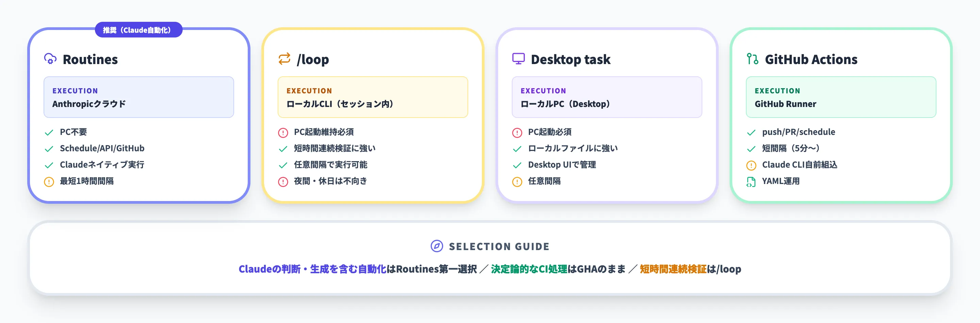Image resolution: width=980 pixels, height=323 pixels.
Task: Click the SELECTION GUIDE heading
Action: [x=499, y=247]
